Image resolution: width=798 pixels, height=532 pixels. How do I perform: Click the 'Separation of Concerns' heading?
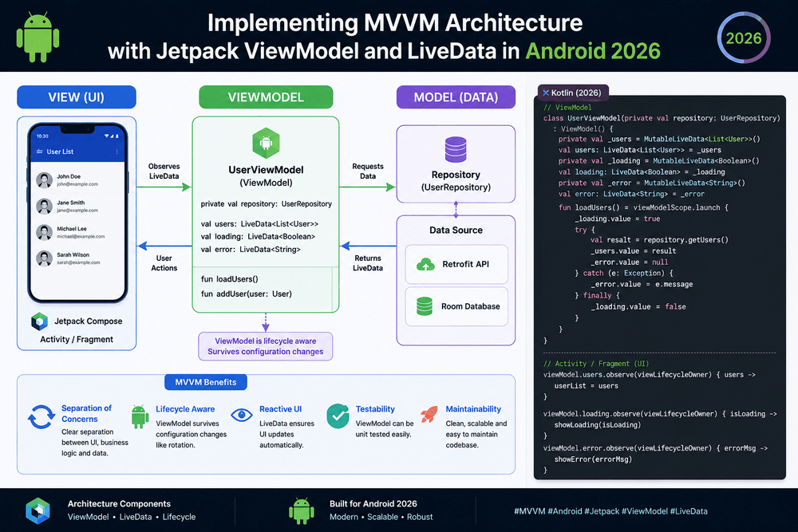click(86, 413)
